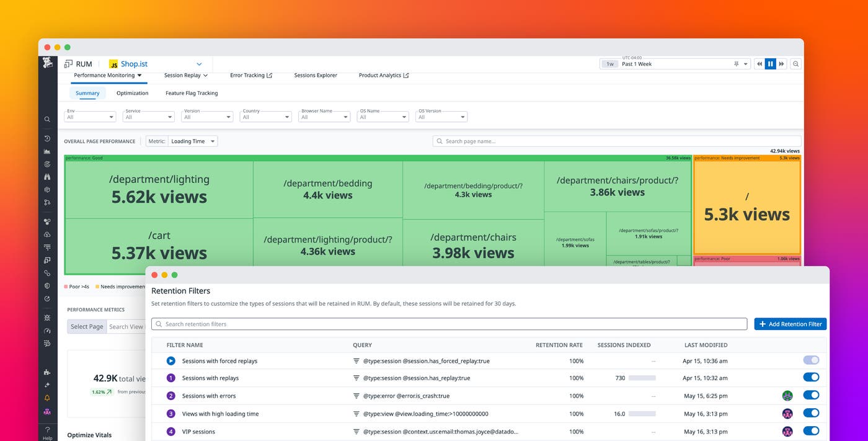Click the avatar on the Sessions with errors row
The height and width of the screenshot is (441, 868).
787,396
